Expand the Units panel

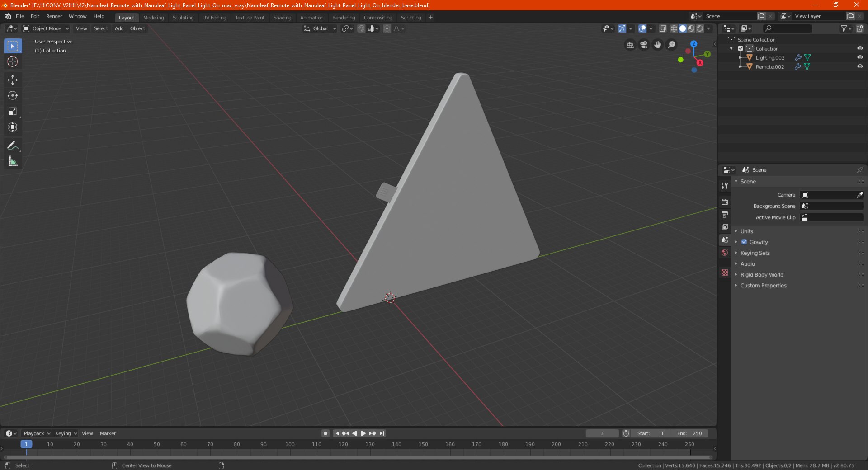coord(746,231)
